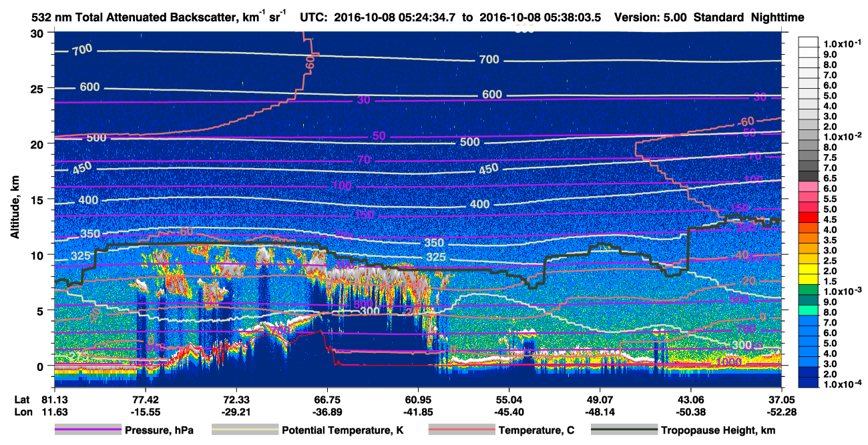Select the UTC start time 05:24:34.7

point(426,17)
